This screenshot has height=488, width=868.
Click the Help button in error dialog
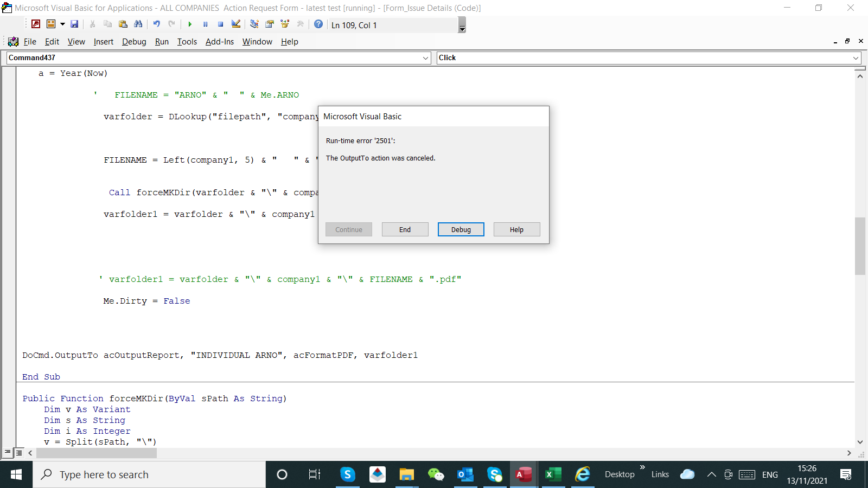pos(517,229)
